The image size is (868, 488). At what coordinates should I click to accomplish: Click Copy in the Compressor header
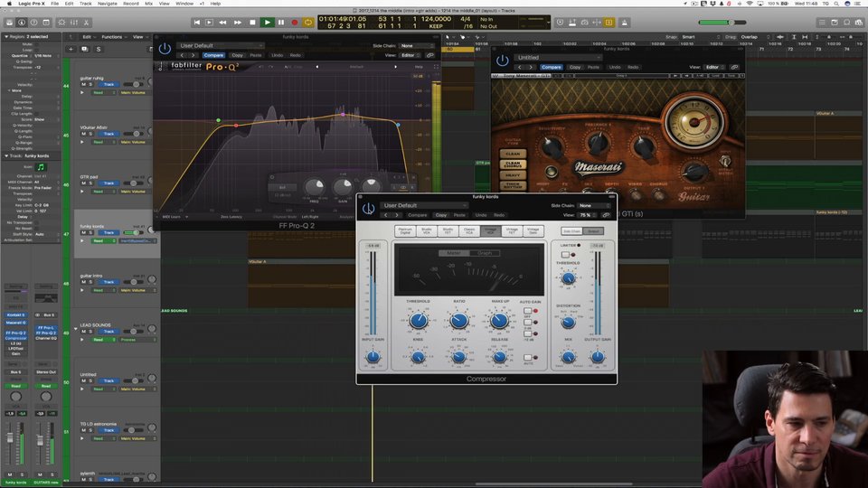441,215
